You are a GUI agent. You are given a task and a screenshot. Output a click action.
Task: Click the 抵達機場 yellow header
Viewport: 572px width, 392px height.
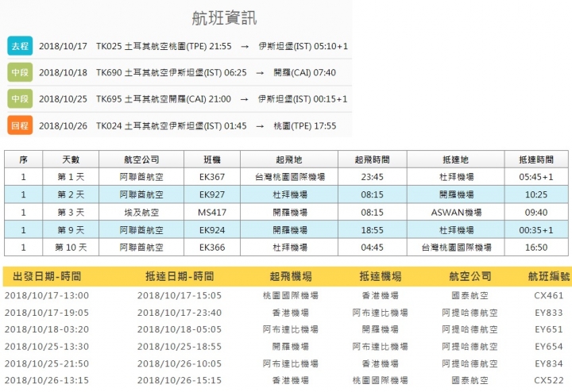click(x=381, y=276)
